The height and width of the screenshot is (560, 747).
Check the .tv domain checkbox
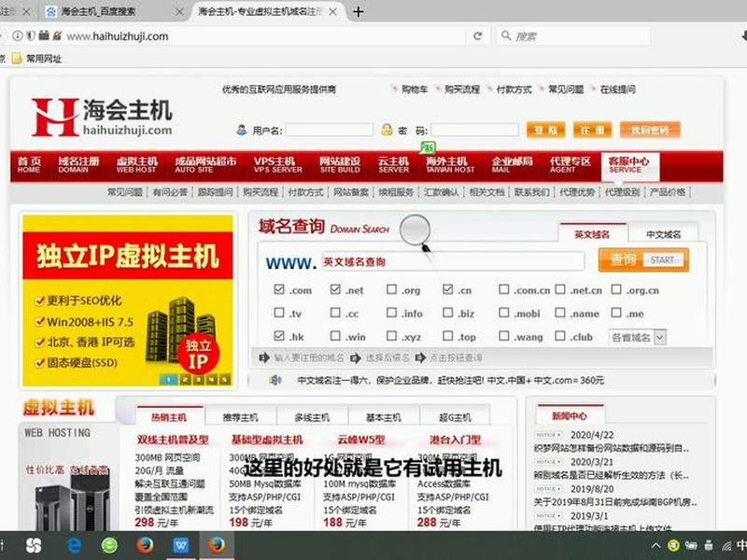(x=279, y=313)
